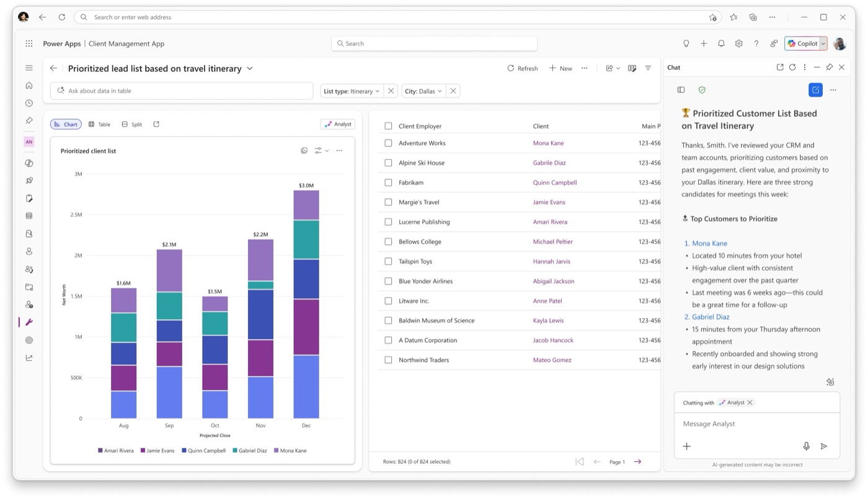Click the lightbulb ideas icon in header

pos(686,43)
